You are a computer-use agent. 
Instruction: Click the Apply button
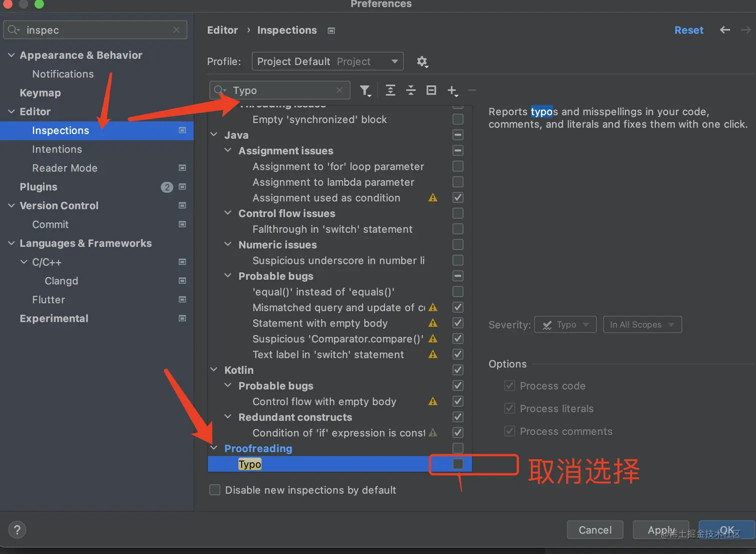661,530
